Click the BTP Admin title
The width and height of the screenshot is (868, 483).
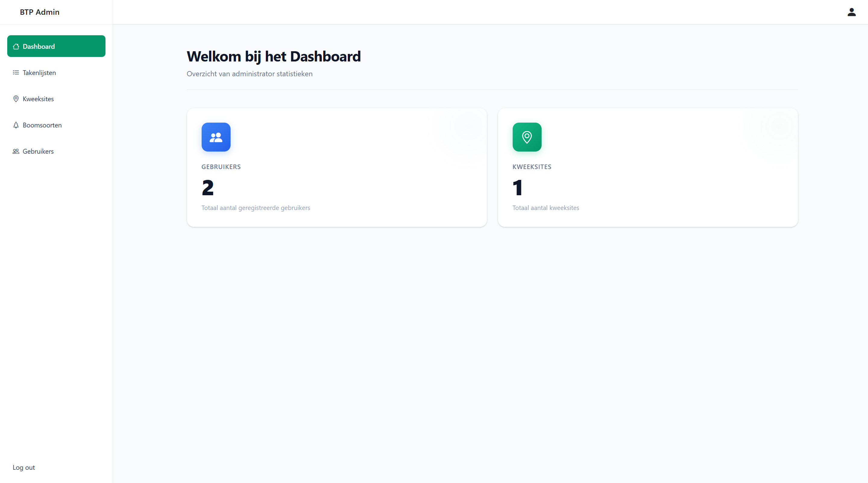pos(39,12)
